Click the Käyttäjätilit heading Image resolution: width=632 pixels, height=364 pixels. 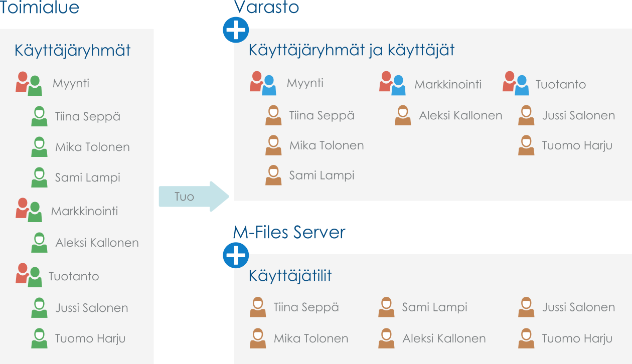pos(290,276)
